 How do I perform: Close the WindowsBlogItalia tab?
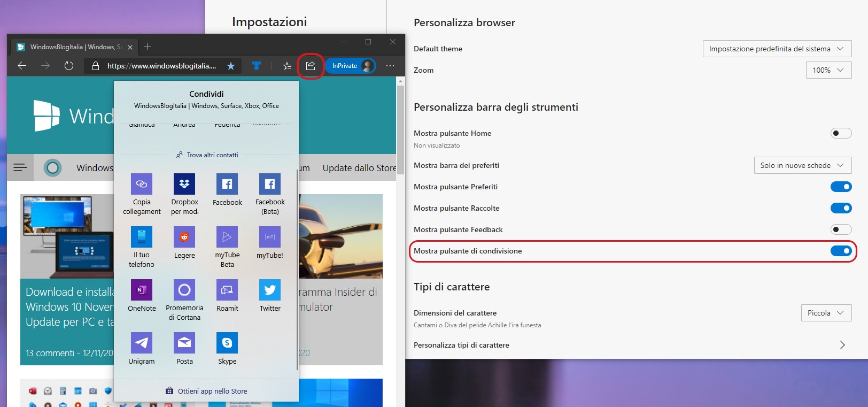point(130,47)
